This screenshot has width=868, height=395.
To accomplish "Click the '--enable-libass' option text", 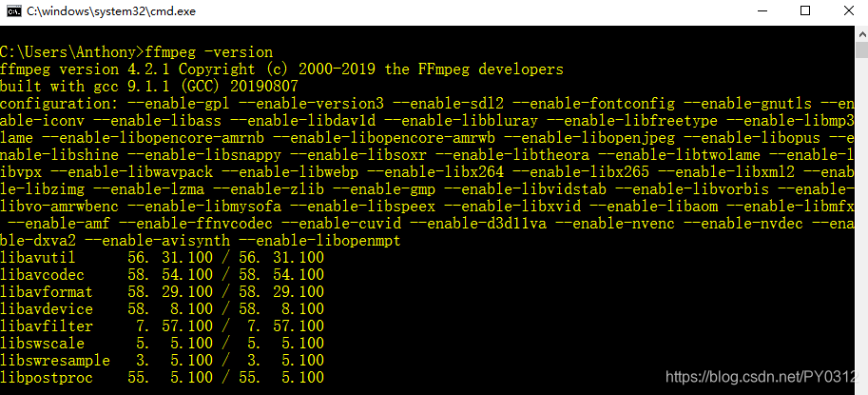I will pos(158,121).
